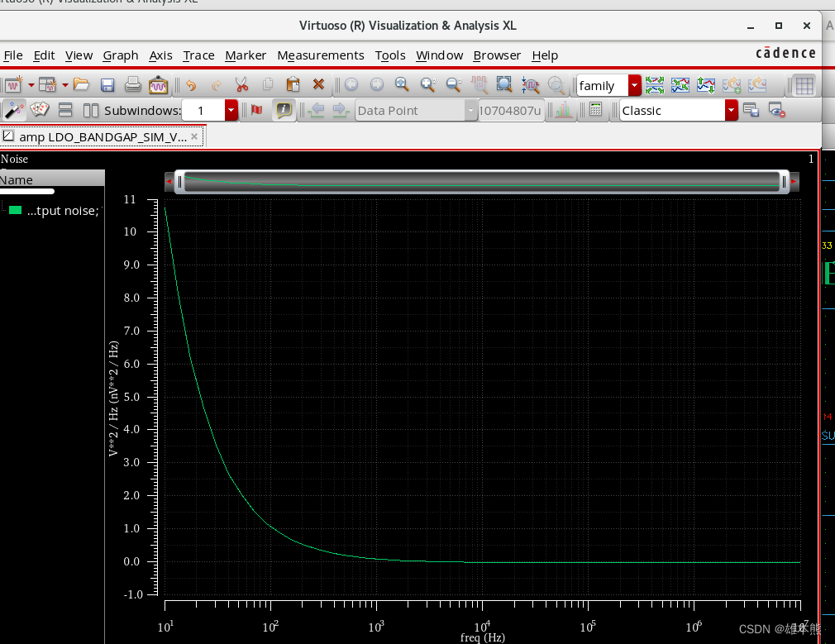This screenshot has width=835, height=644.
Task: Open the Trace menu
Action: [x=198, y=55]
